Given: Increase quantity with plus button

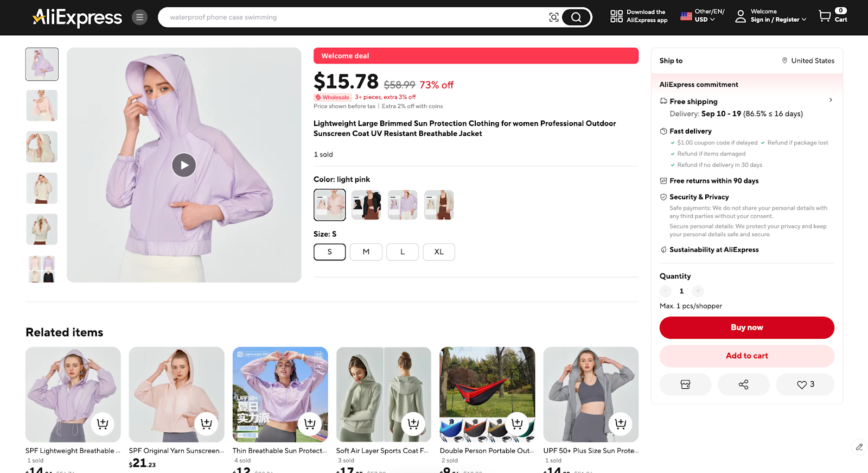Looking at the screenshot, I should [698, 291].
